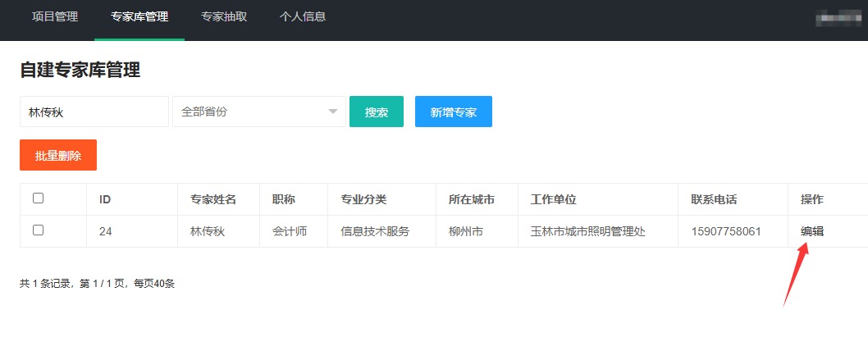Viewport: 868px width, 360px height.
Task: Click the ID column header
Action: pos(105,199)
